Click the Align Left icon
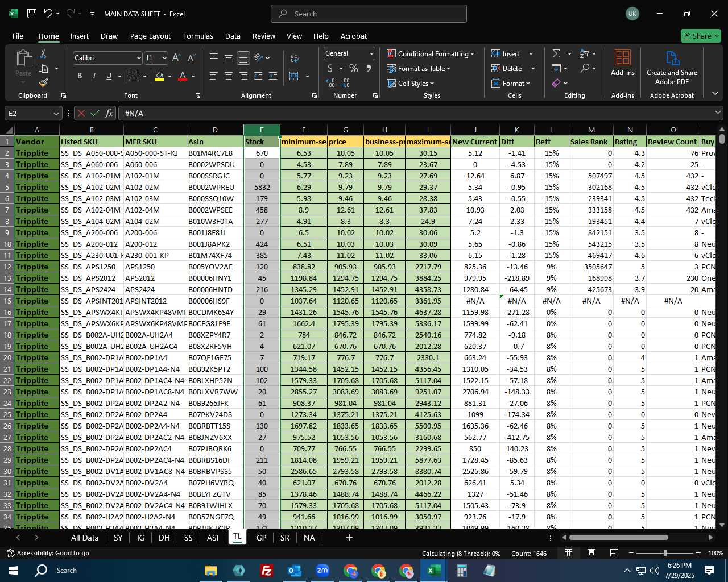Screen dimensions: 728x582 point(214,76)
